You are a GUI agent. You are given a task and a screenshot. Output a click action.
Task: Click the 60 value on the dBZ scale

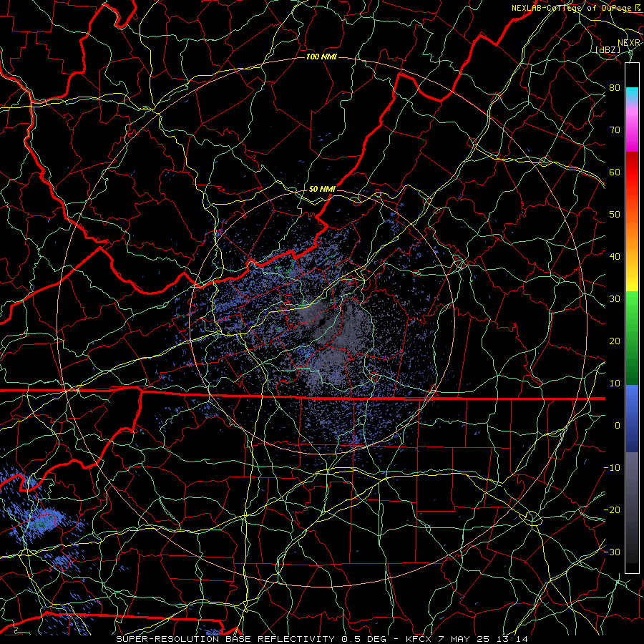[x=615, y=172]
